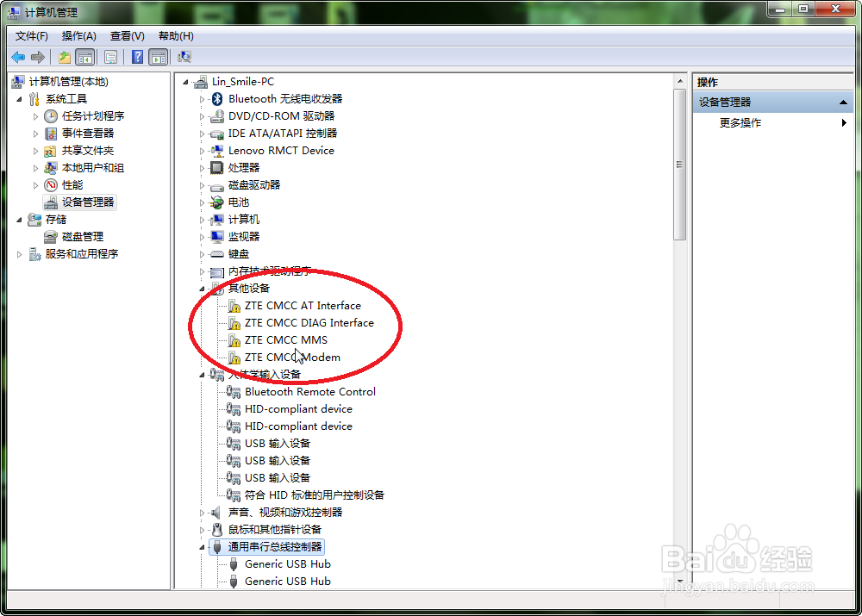Select 磁盘驱动器 category

point(254,185)
